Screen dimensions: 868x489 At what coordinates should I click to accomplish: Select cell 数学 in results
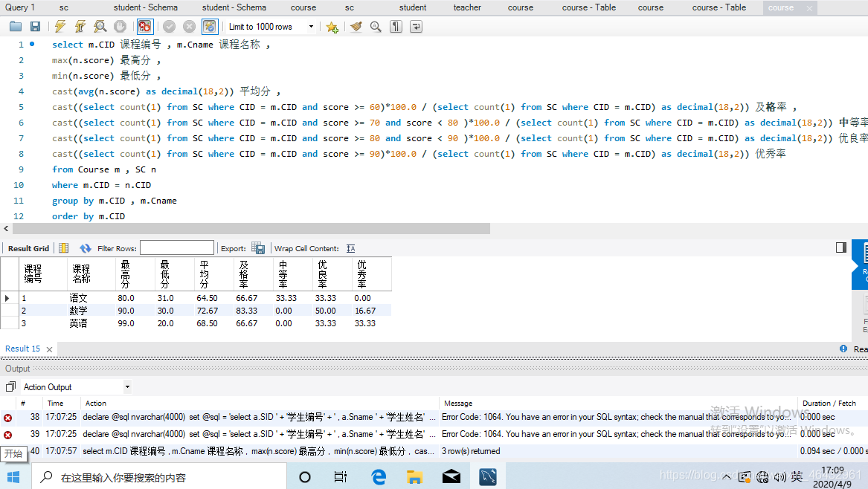tap(78, 311)
